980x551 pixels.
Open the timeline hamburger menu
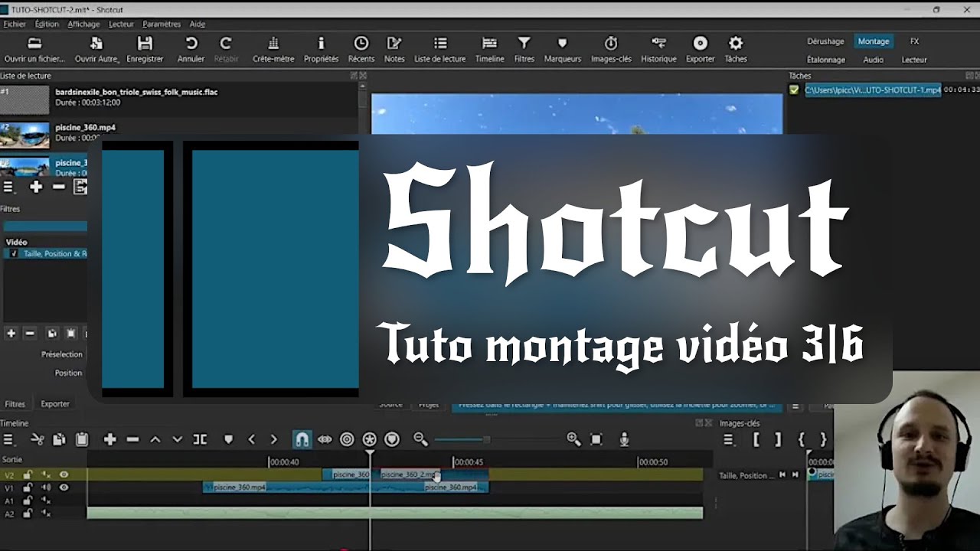(8, 439)
